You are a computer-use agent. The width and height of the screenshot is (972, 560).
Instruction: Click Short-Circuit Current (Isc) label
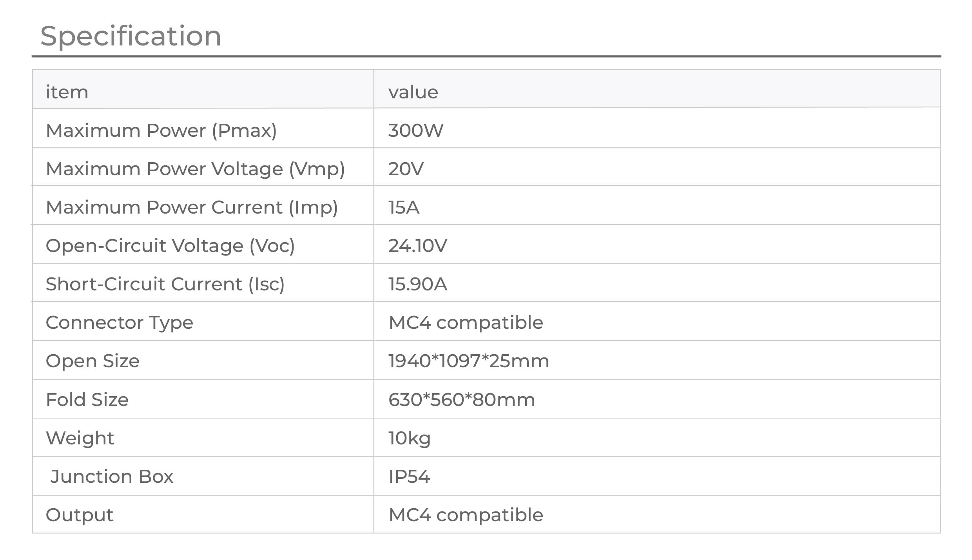[165, 284]
